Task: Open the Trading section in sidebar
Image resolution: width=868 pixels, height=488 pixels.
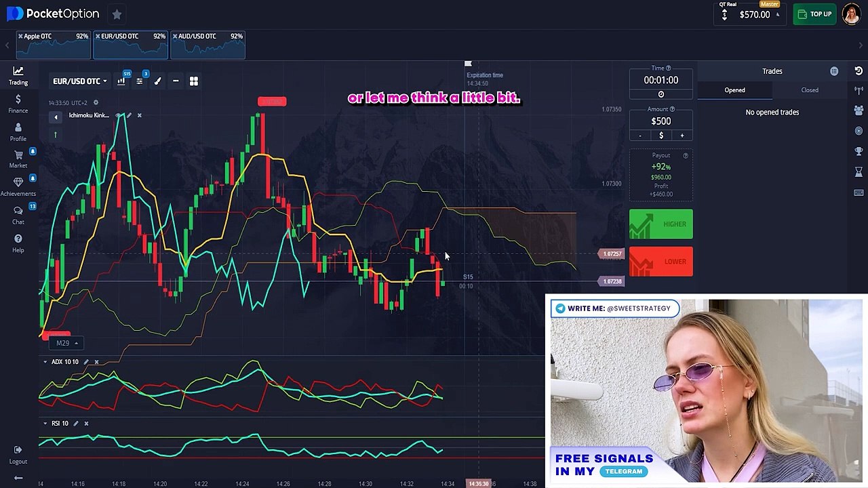Action: [18, 75]
